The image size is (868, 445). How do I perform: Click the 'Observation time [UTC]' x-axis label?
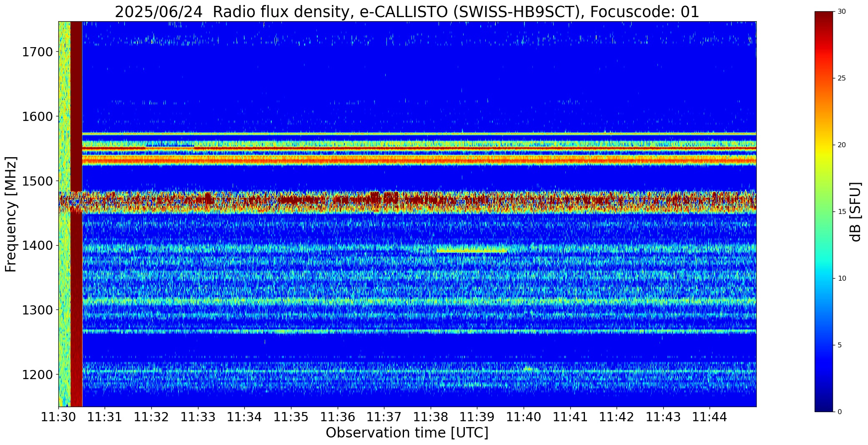pyautogui.click(x=407, y=432)
